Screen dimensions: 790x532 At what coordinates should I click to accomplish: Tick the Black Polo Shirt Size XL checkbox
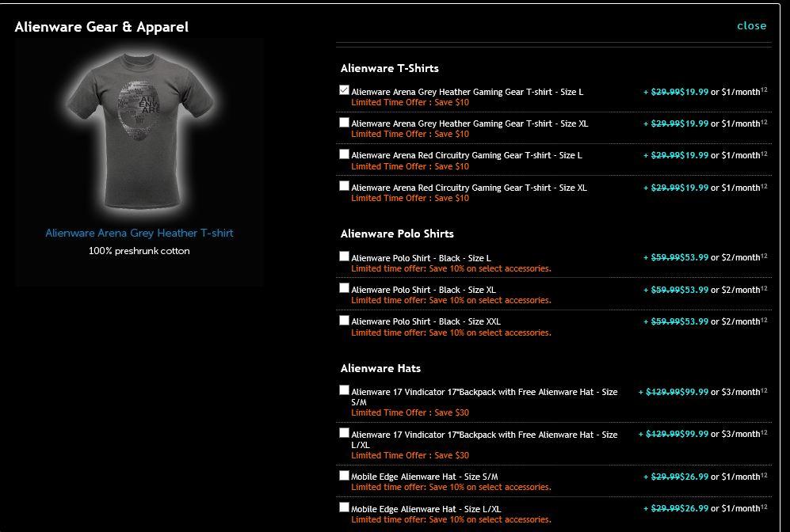tap(344, 288)
